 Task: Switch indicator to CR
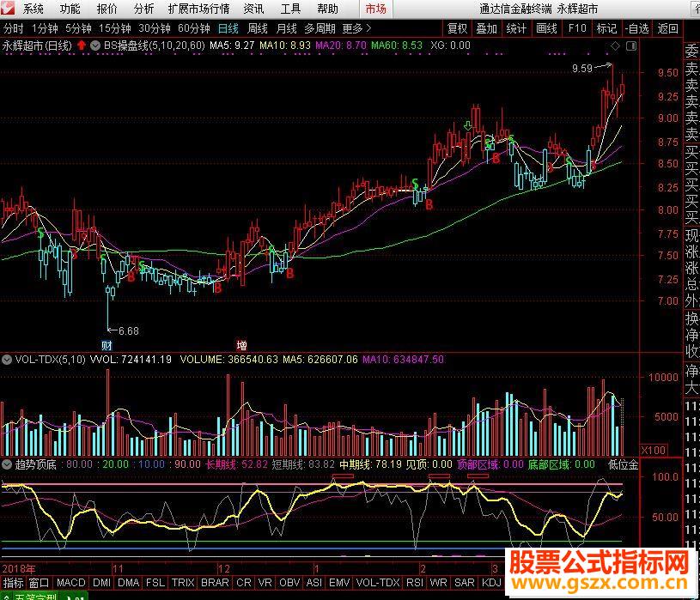(x=244, y=583)
